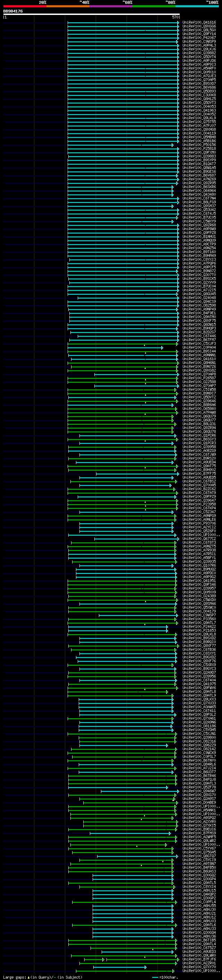Image resolution: width=222 pixels, height=980 pixels.
Task: Select hit UniRef100_B7FF75
Action: [x=199, y=474]
